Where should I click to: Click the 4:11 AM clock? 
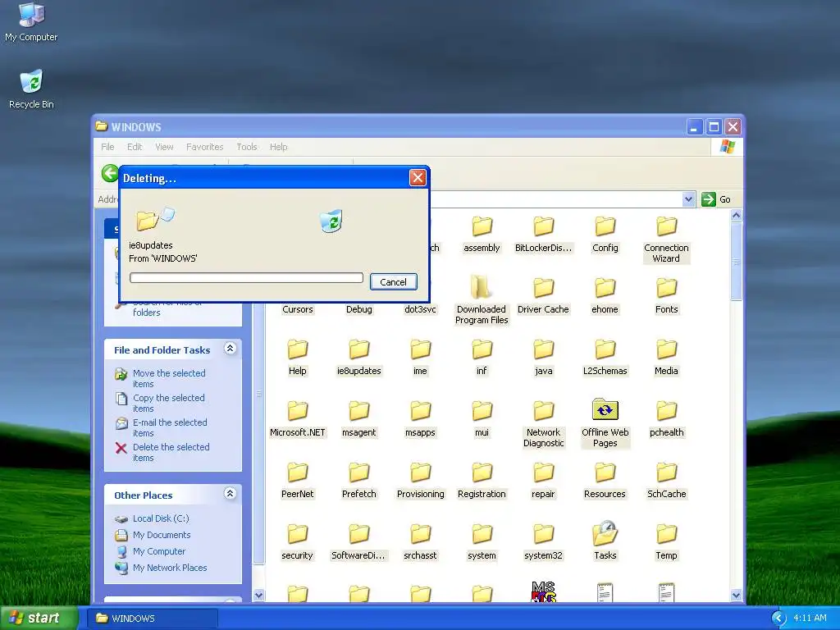point(810,619)
